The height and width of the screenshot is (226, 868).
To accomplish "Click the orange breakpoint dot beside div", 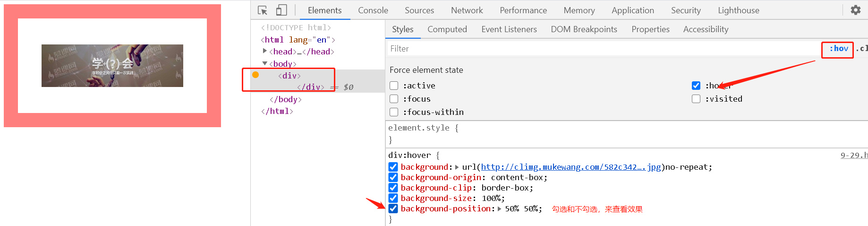I will (255, 75).
